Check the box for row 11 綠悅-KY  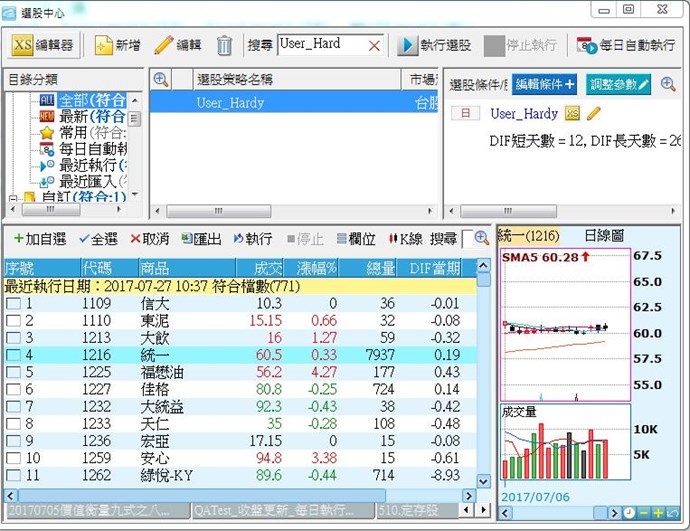tap(13, 475)
